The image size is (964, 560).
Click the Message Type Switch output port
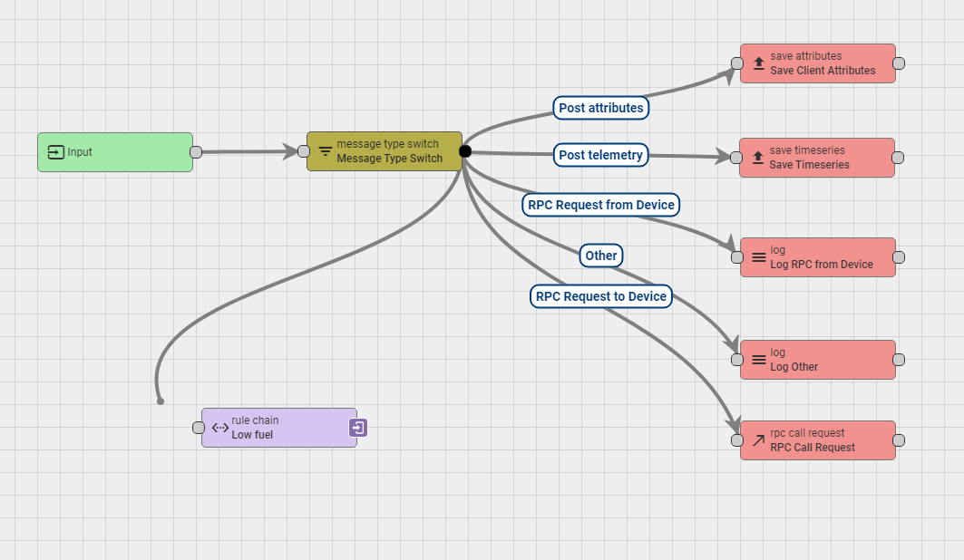[465, 151]
